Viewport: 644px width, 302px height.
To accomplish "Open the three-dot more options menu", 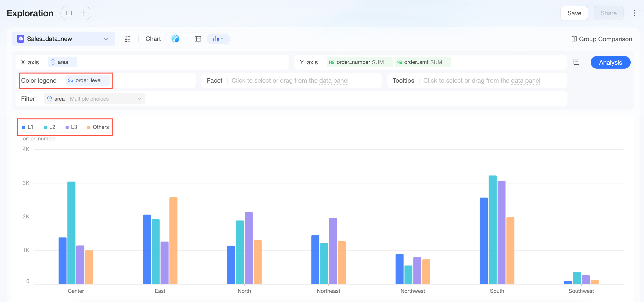I will click(634, 13).
